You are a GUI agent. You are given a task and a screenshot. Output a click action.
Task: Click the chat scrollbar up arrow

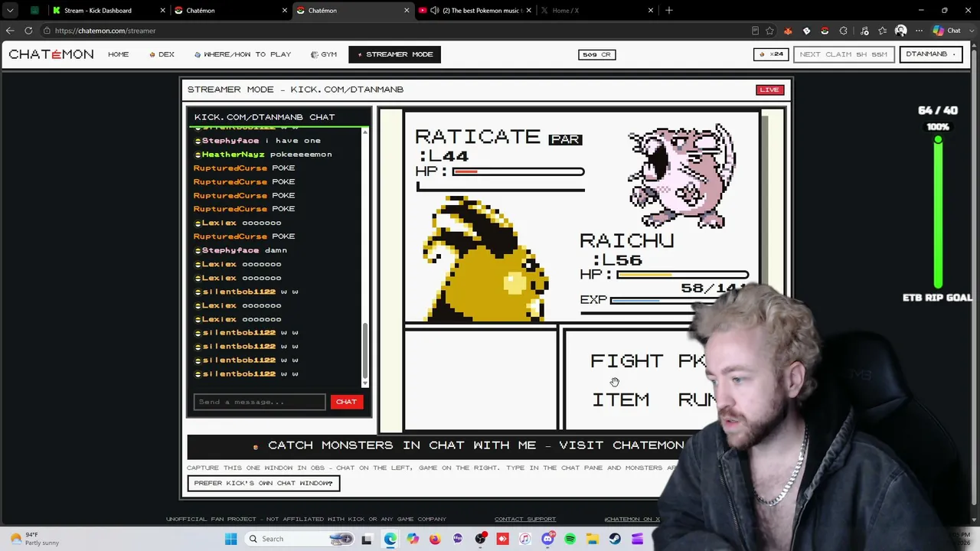pos(364,133)
